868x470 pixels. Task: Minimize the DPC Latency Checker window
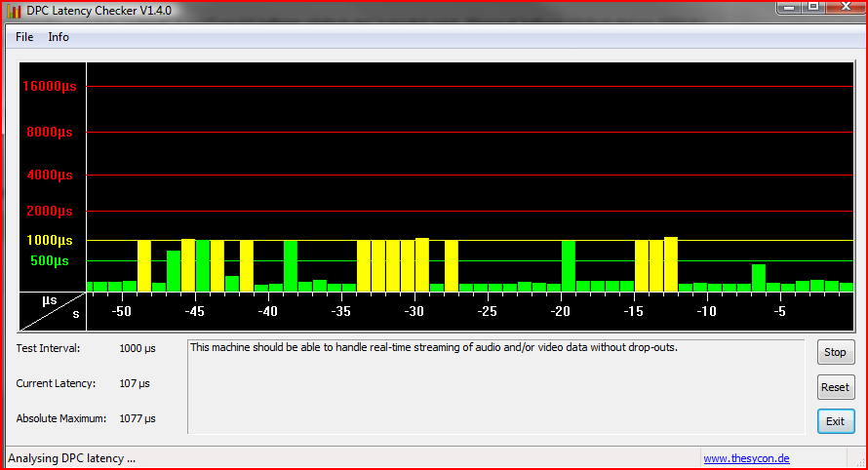789,7
